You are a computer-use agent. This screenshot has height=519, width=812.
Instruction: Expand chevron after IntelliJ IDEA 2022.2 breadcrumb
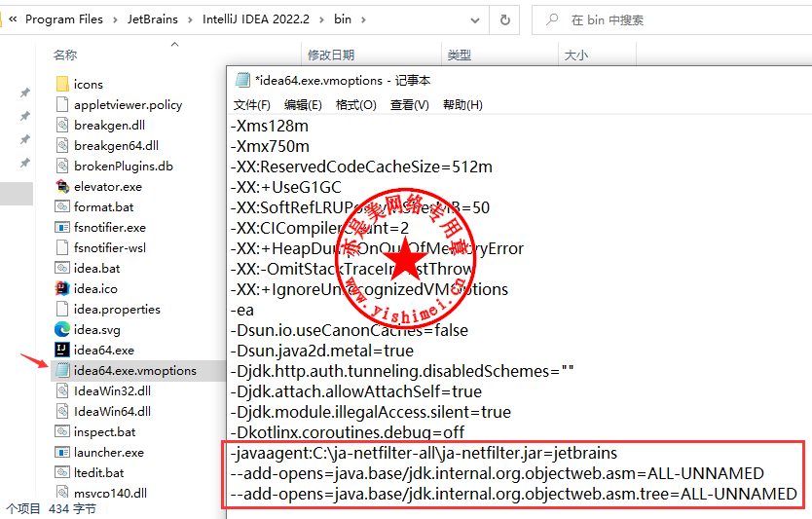(321, 19)
